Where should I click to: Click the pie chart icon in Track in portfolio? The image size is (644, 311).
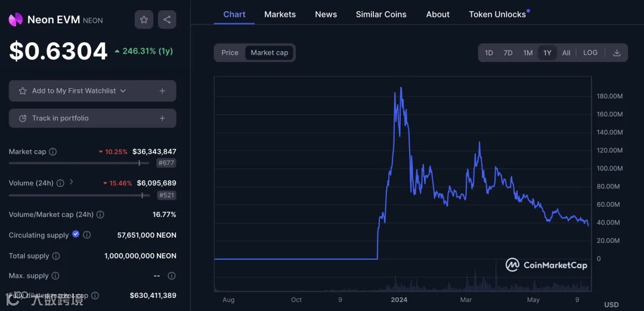coord(23,118)
